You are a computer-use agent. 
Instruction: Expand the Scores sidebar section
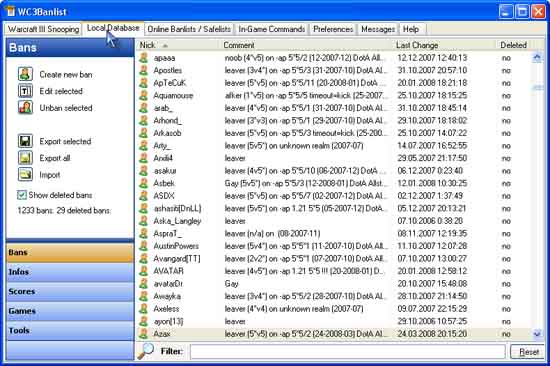(70, 292)
